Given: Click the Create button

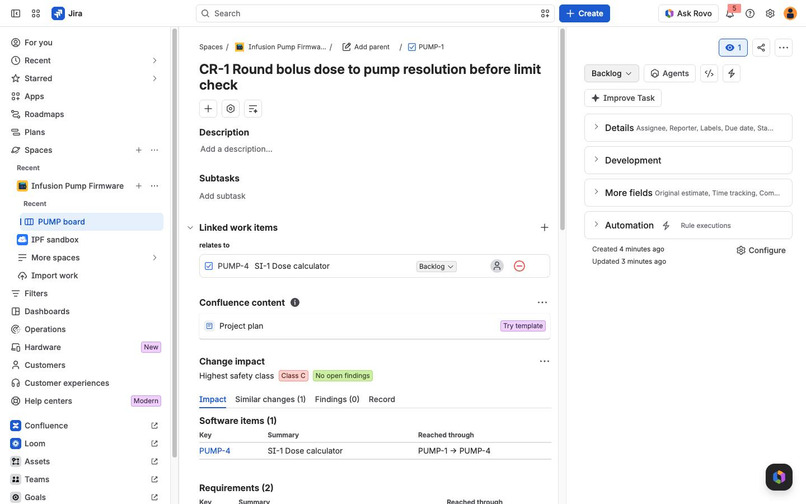Looking at the screenshot, I should point(584,13).
